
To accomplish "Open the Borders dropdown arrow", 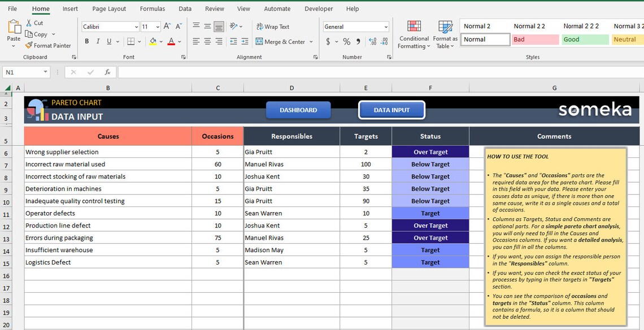I will click(x=138, y=41).
